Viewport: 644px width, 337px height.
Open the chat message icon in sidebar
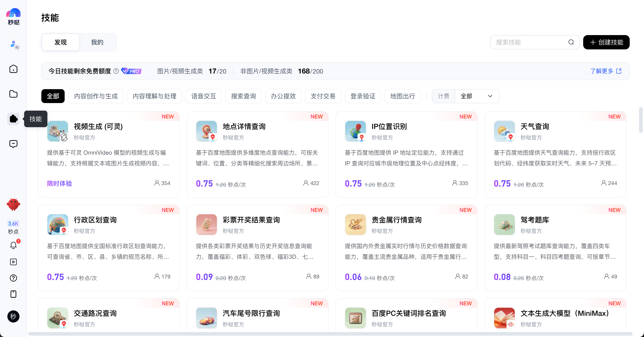click(x=13, y=144)
